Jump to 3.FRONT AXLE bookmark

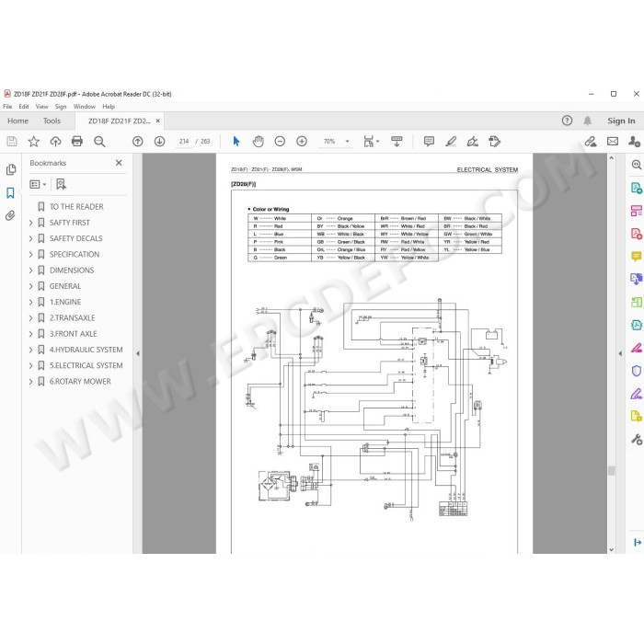pyautogui.click(x=73, y=334)
